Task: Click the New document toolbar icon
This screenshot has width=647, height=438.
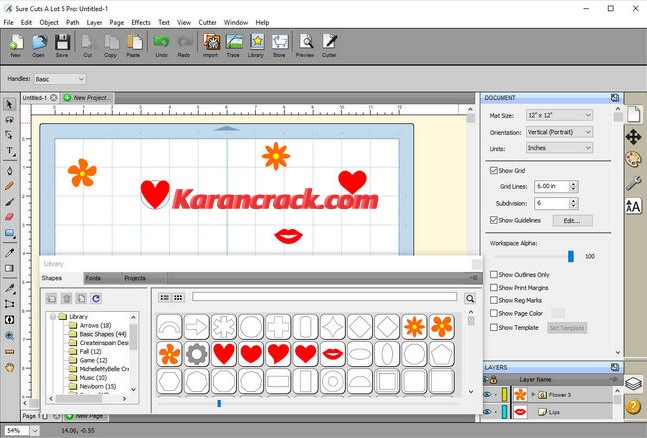Action: tap(16, 45)
